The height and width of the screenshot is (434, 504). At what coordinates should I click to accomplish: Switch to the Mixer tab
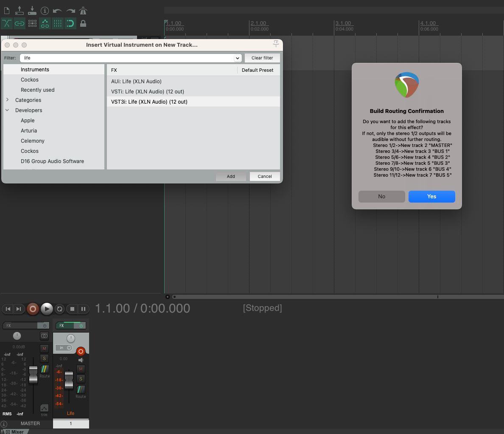point(17,431)
